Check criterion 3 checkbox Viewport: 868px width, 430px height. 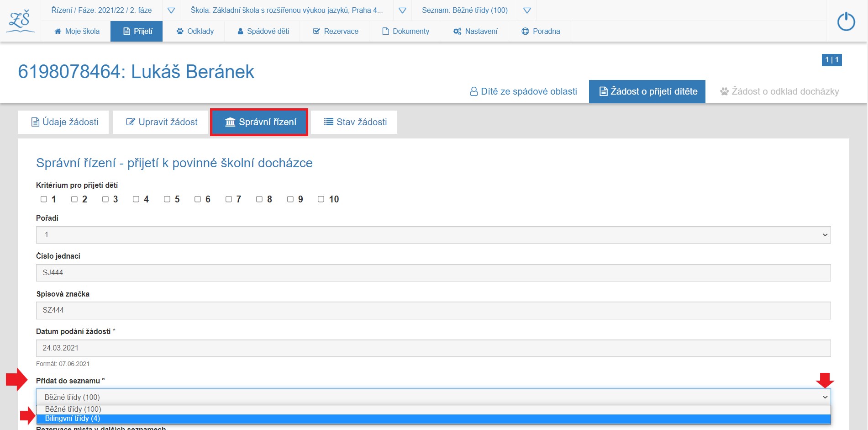point(105,199)
